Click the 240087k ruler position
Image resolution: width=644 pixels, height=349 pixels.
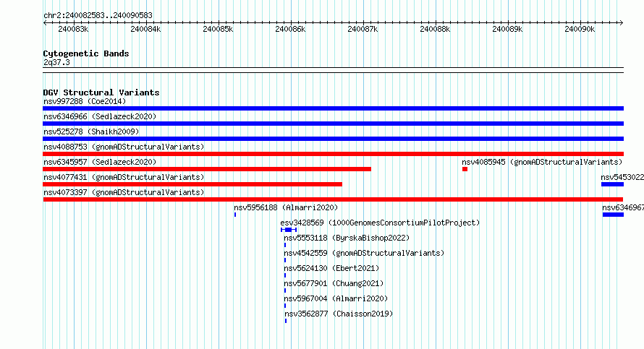click(363, 29)
